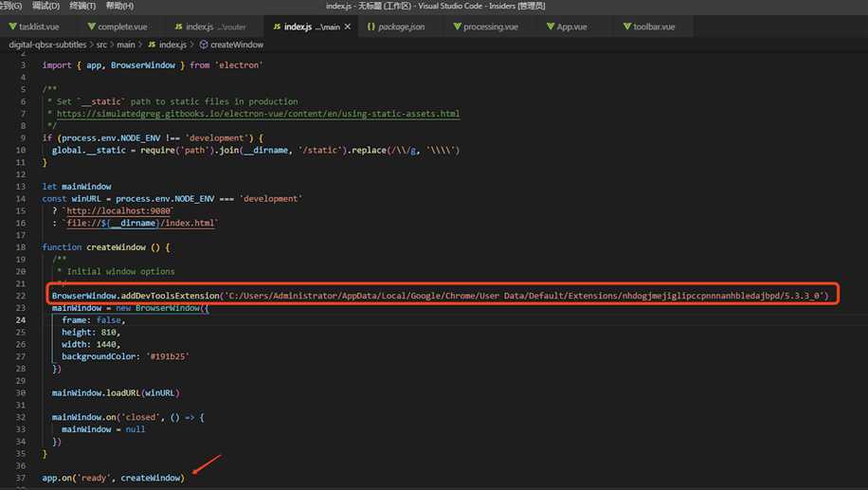This screenshot has width=868, height=490.
Task: Open the http://localhost:9080 link
Action: point(118,211)
